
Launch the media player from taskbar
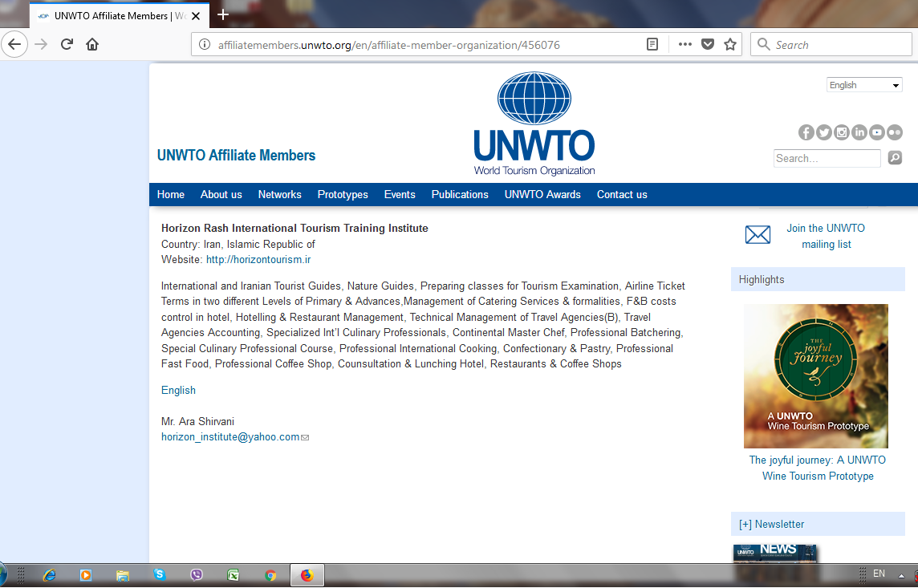click(x=86, y=575)
